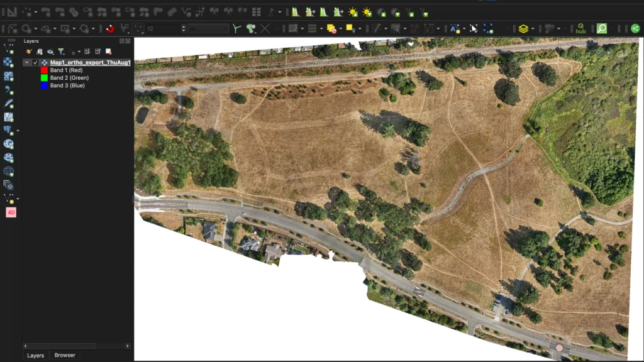This screenshot has height=362, width=644.
Task: Click expand all icon in Layers panel
Action: (87, 52)
